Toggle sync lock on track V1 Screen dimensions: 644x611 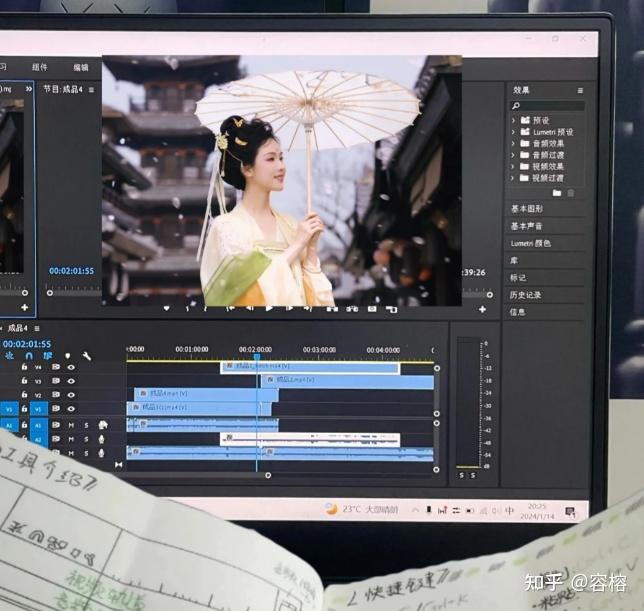[x=56, y=409]
